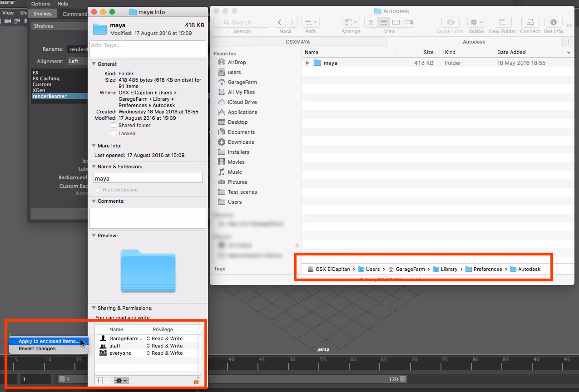
Task: Click the lock icon in maya Info
Action: point(197,381)
